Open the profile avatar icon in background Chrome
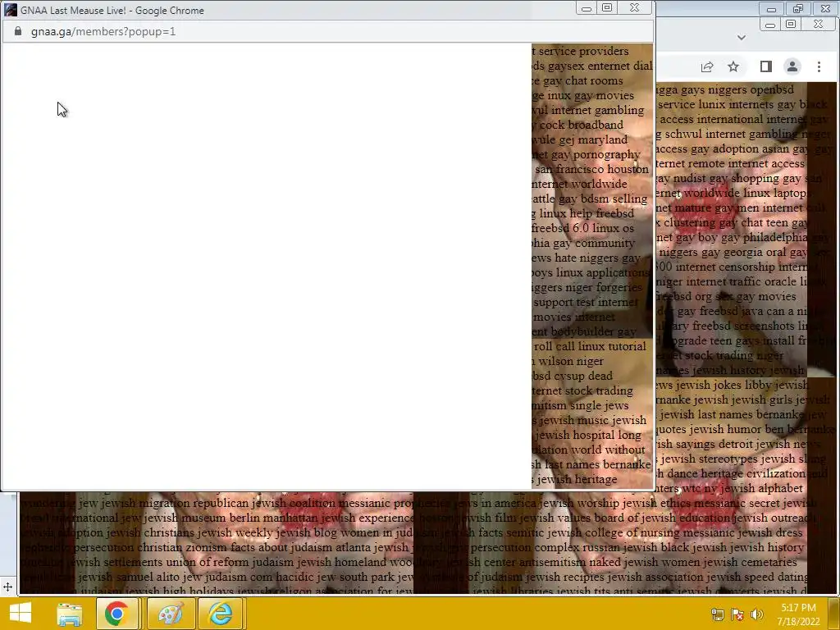The image size is (840, 630). point(792,66)
